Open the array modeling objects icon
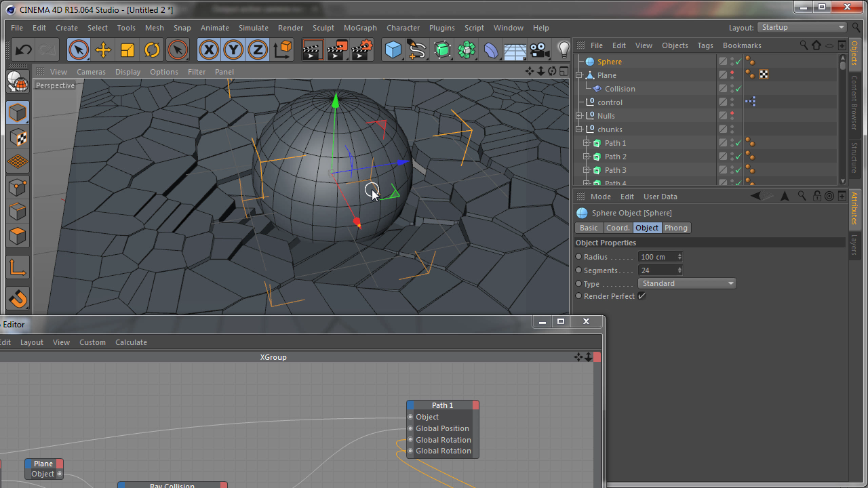This screenshot has height=488, width=868. [467, 49]
